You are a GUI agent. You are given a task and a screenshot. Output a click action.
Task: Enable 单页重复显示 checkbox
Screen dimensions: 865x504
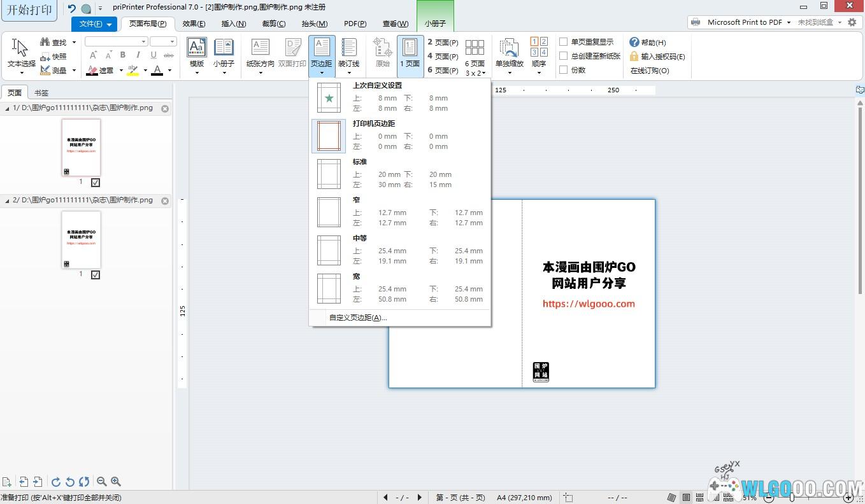564,42
